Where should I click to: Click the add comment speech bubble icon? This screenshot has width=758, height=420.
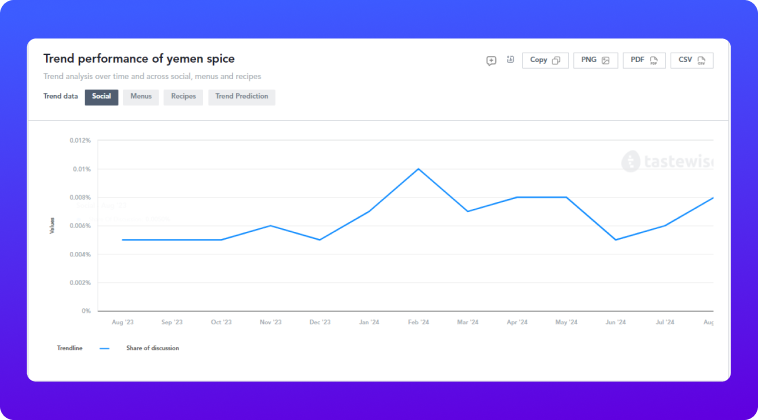tap(491, 60)
